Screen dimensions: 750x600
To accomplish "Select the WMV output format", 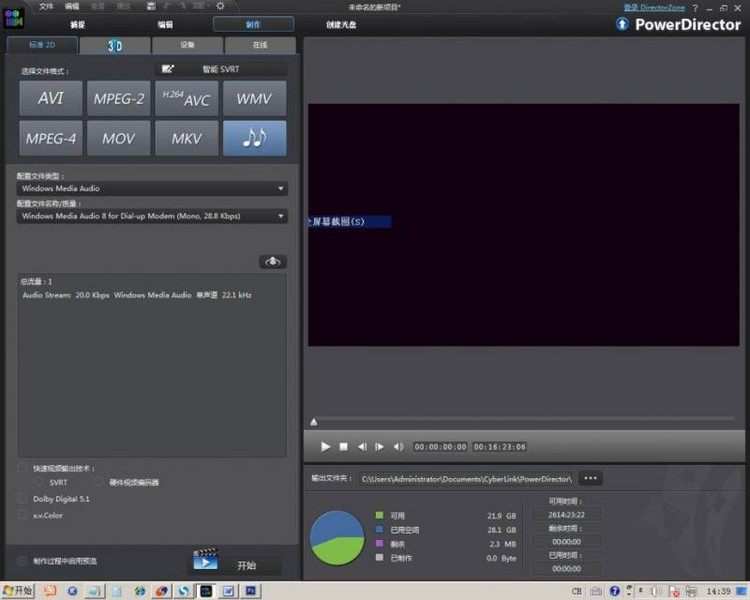I will 254,98.
